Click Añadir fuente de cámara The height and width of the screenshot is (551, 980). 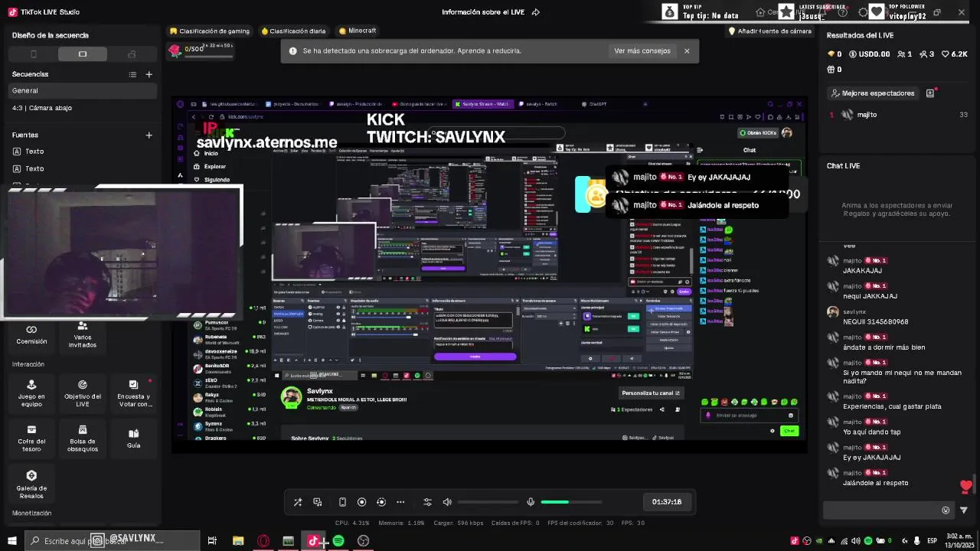tap(769, 31)
